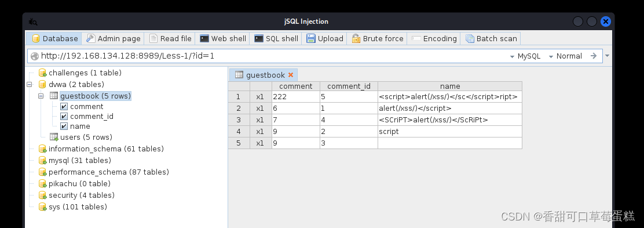Screen dimensions: 644x228
Task: Select 'challenges (1 table)' tree row
Action: pos(80,73)
